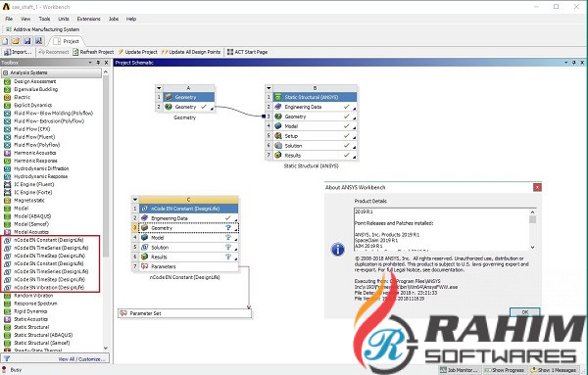
Task: Select nCode EN TimeSeries (DesignLife)
Action: (51, 248)
